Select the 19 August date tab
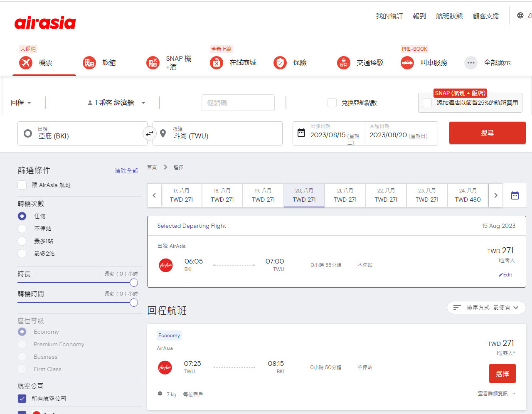Screen dimensions: 532x414 pyautogui.click(x=264, y=195)
